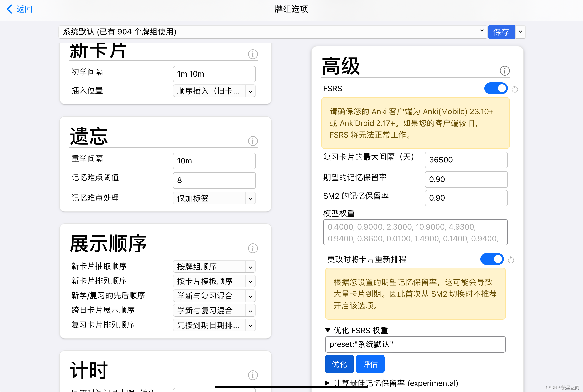Click revert icon beside 更改时将卡片重新排程
The width and height of the screenshot is (583, 392).
coord(511,260)
